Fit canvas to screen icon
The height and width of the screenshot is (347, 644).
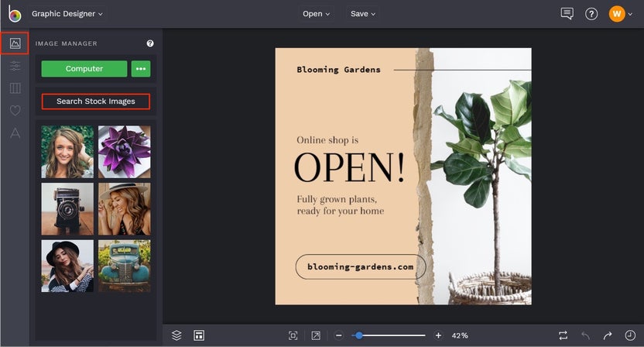tap(293, 335)
